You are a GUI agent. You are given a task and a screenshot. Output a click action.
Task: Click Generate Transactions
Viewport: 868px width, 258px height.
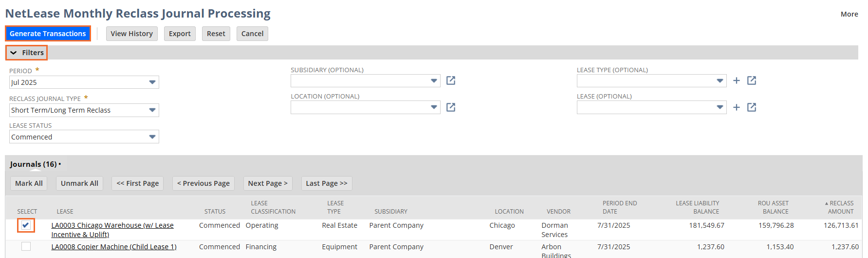pyautogui.click(x=48, y=34)
